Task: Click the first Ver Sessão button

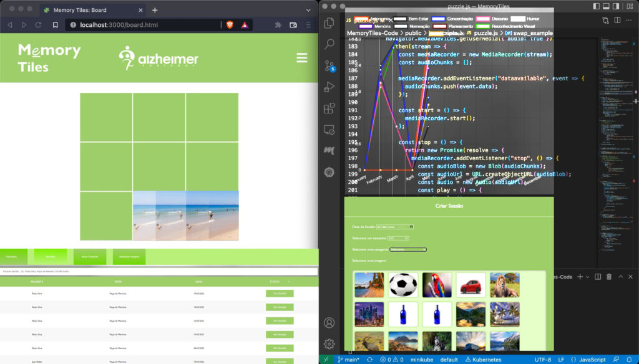Action: click(x=279, y=293)
